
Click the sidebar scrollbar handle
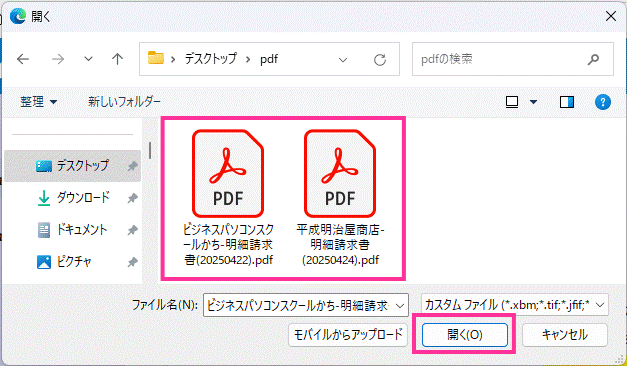tap(150, 150)
